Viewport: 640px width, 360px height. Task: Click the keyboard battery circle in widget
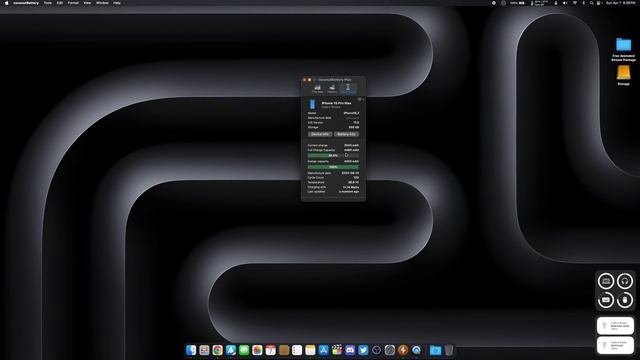tap(606, 300)
